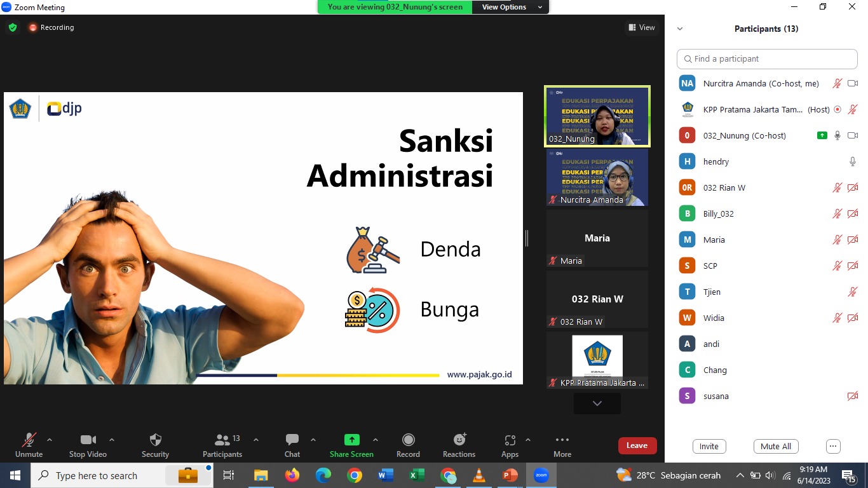Screen dimensions: 868x488
Task: Open the Reactions emoji icon
Action: pos(459,440)
